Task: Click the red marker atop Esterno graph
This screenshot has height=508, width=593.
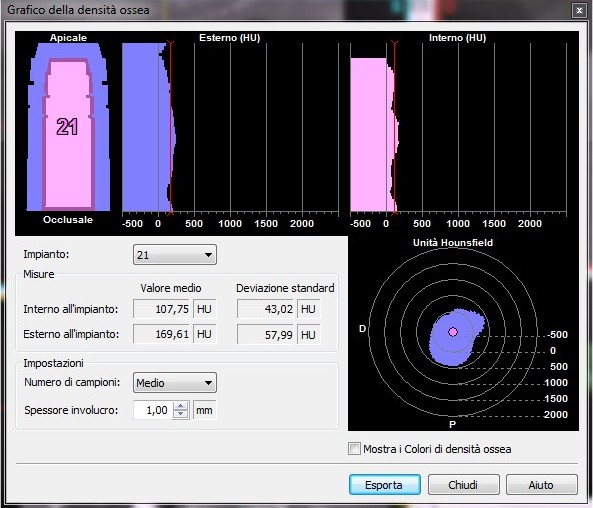Action: (171, 44)
